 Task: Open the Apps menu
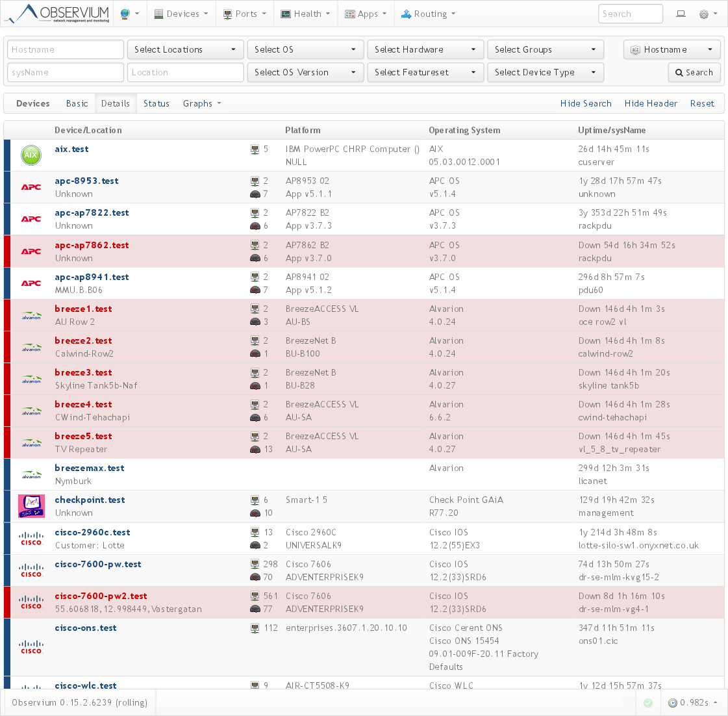point(366,14)
